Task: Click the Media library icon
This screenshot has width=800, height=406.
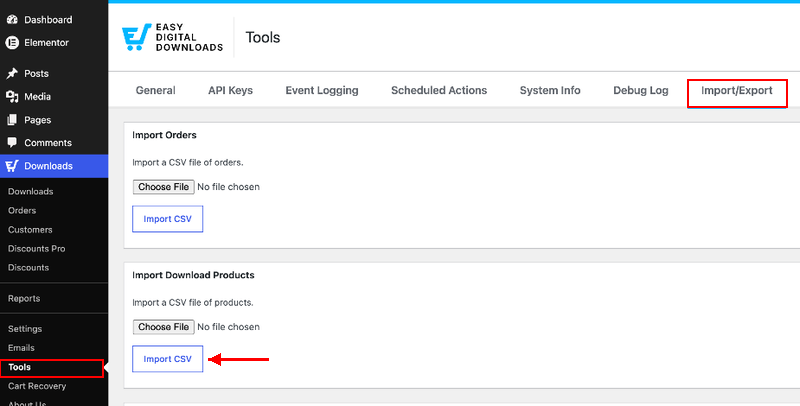Action: pyautogui.click(x=12, y=96)
